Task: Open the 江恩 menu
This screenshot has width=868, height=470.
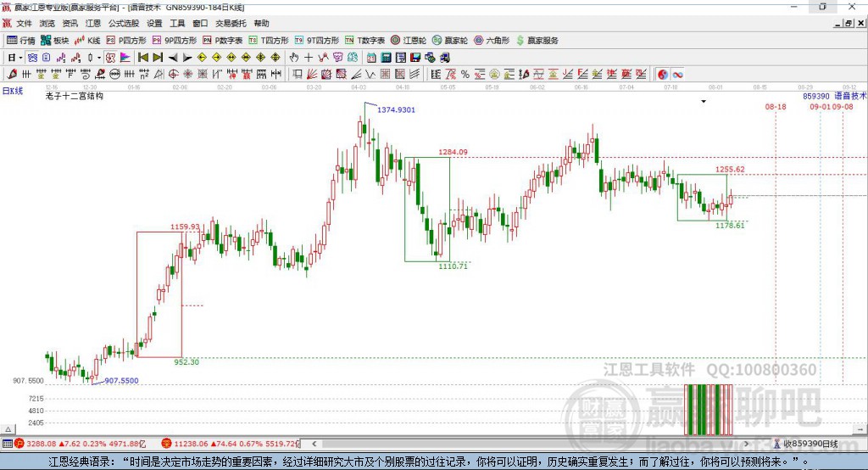Action: [x=93, y=23]
